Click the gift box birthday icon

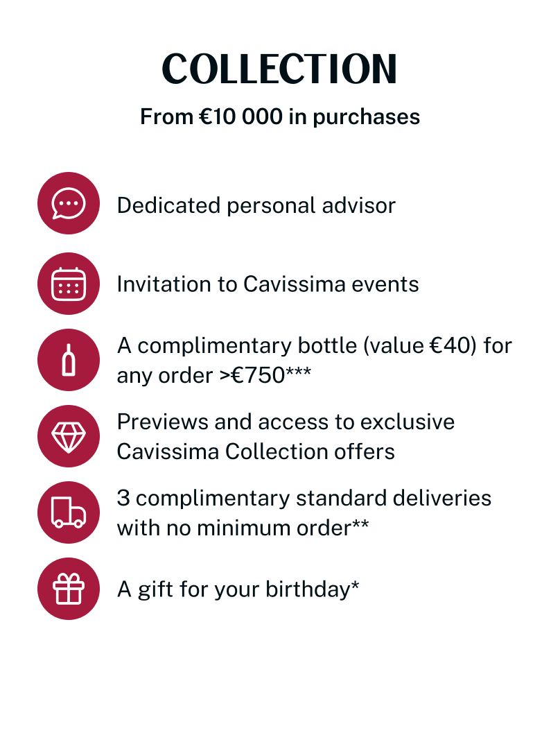point(69,589)
